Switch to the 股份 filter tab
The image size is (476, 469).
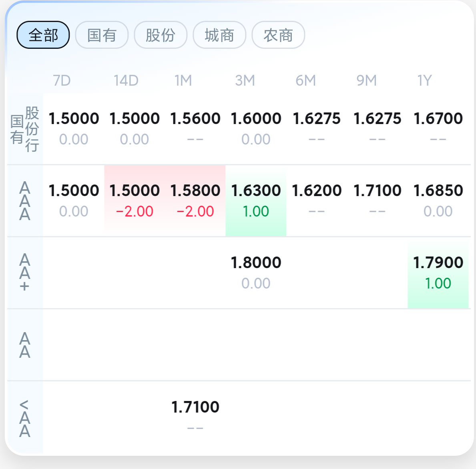161,35
